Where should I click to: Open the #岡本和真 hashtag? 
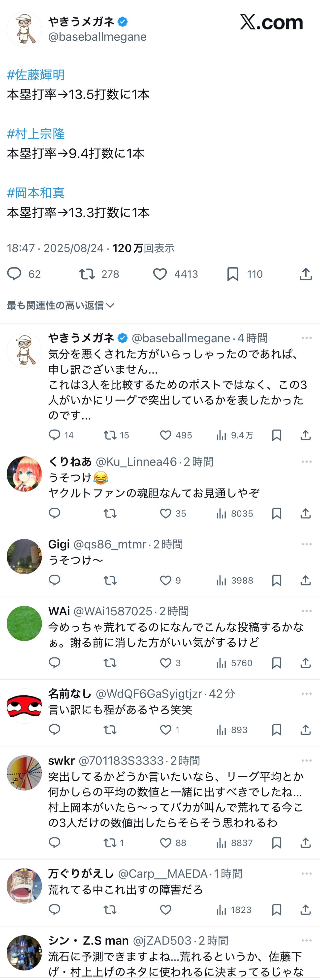(x=36, y=192)
